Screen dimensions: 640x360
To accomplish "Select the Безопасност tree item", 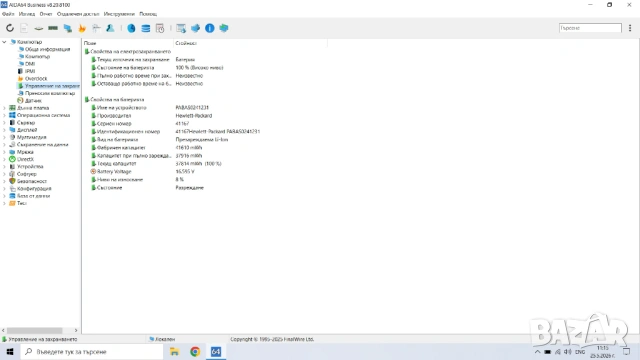I will [32, 181].
